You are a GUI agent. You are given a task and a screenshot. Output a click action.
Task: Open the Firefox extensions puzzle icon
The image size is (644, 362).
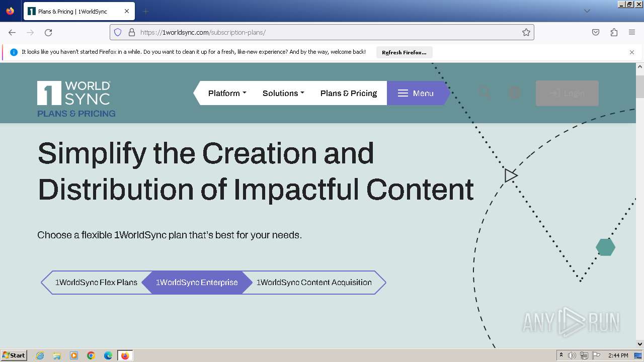coord(614,32)
